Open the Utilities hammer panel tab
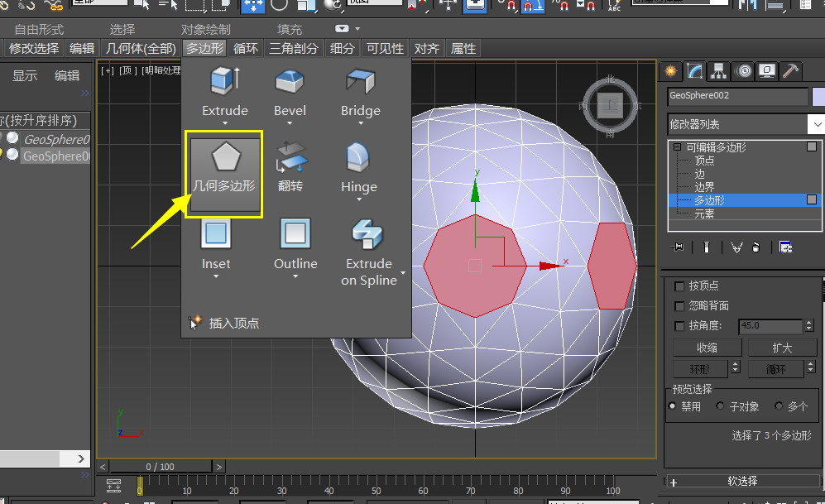The height and width of the screenshot is (504, 825). click(x=791, y=71)
